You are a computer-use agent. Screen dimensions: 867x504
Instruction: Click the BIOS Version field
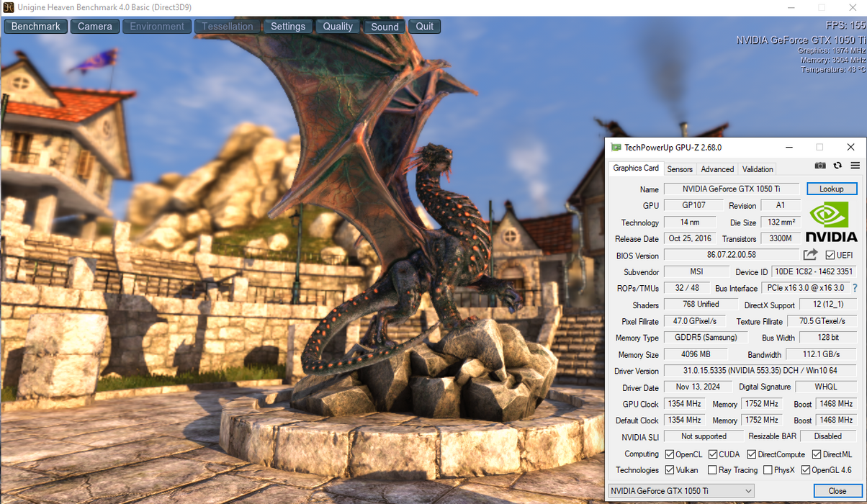click(x=731, y=255)
